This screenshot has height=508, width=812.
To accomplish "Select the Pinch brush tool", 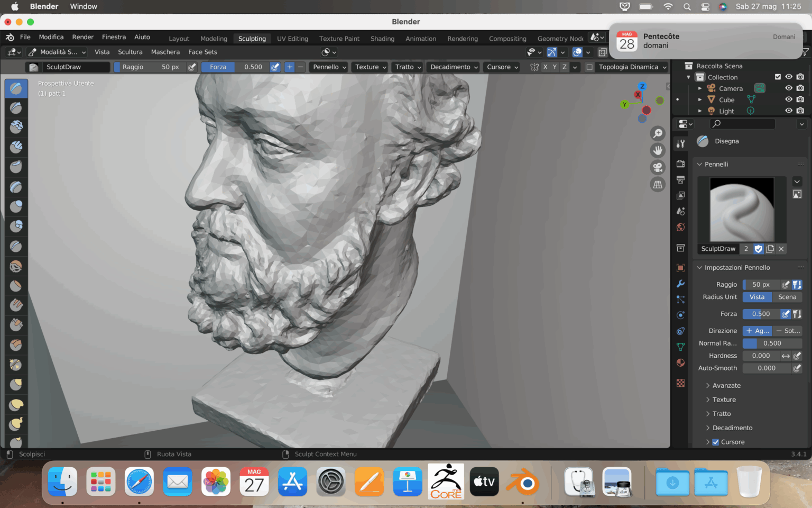I will [x=16, y=365].
